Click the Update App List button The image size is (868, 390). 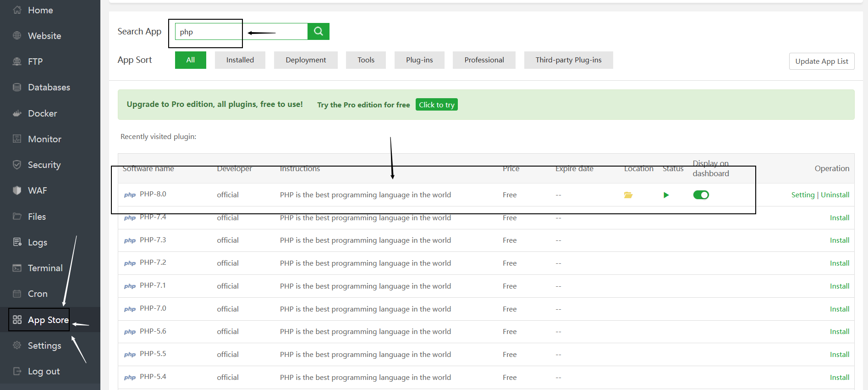[x=821, y=61]
